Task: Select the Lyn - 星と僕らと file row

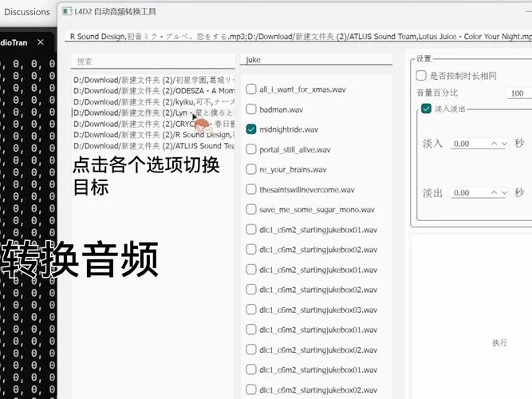Action: pyautogui.click(x=153, y=113)
